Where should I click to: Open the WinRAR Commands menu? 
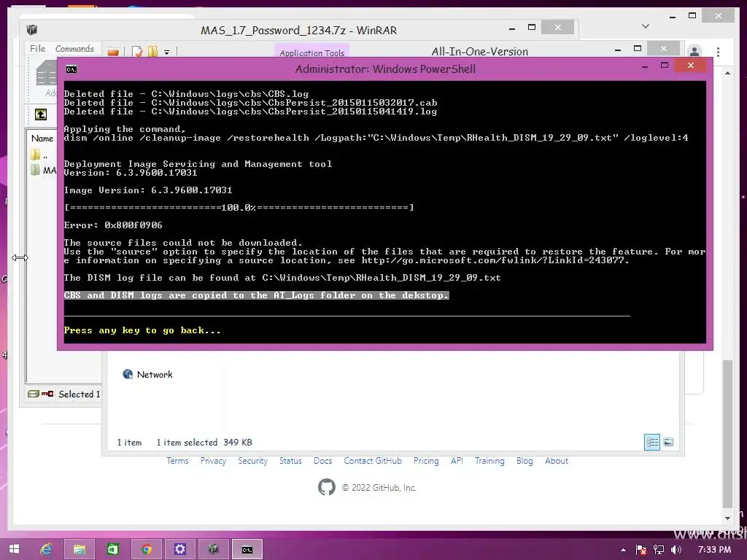(74, 49)
